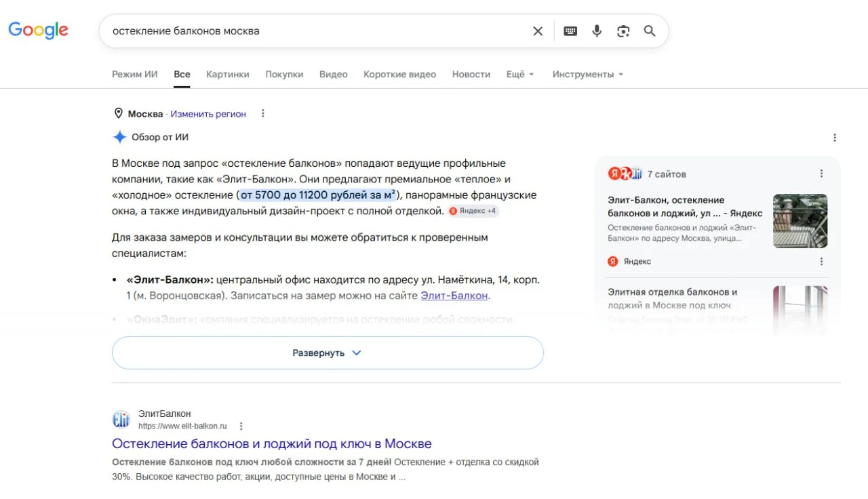Screen dimensions: 868x499
Task: Search by image with lens icon
Action: (x=623, y=31)
